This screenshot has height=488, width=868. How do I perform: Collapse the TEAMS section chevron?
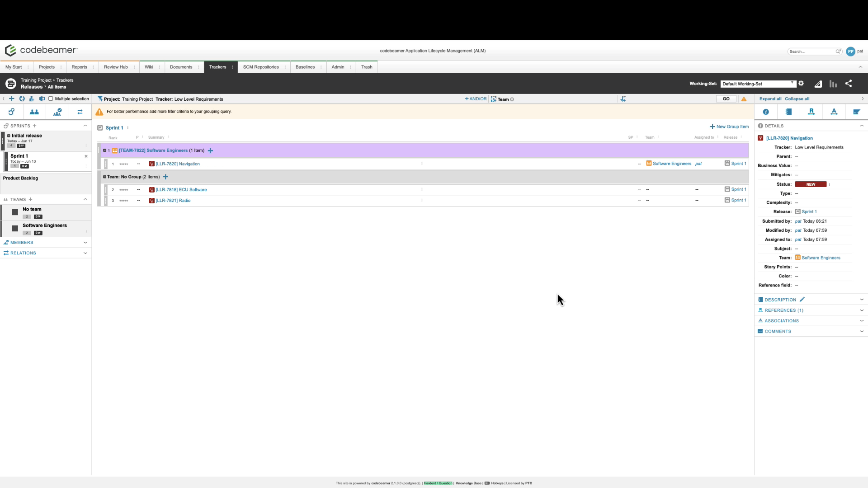85,199
